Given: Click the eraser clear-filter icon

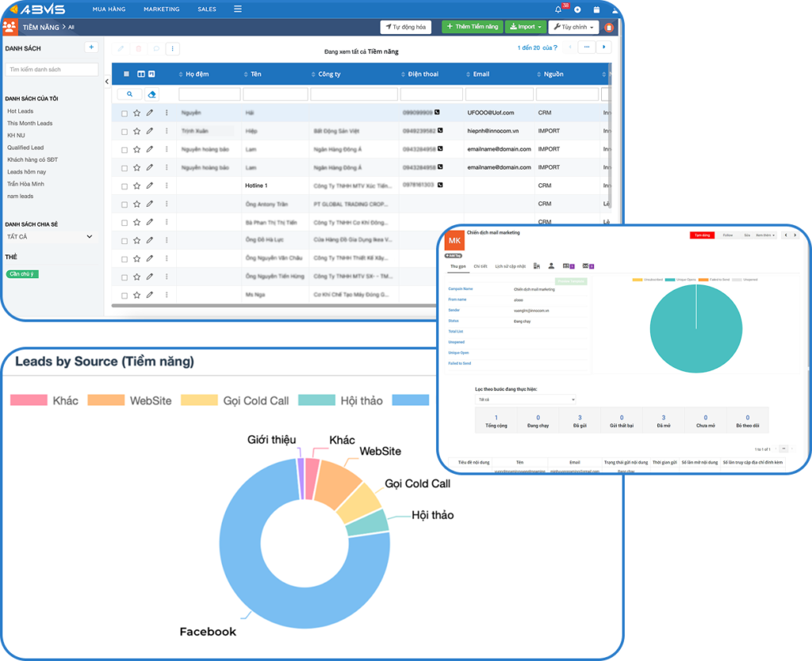Looking at the screenshot, I should [x=153, y=94].
